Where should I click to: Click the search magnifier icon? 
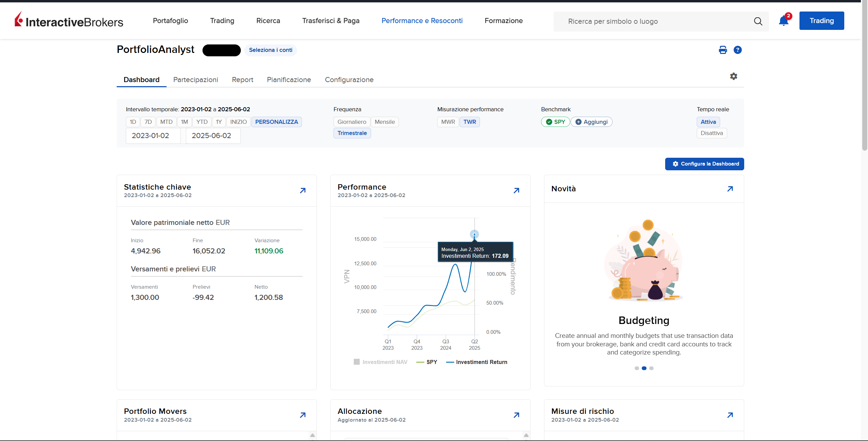coord(758,21)
